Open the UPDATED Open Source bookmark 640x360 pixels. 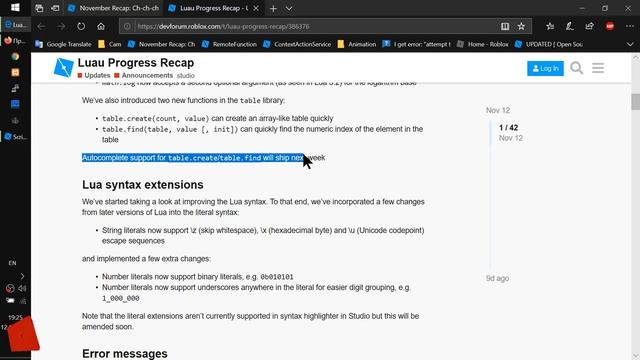549,44
